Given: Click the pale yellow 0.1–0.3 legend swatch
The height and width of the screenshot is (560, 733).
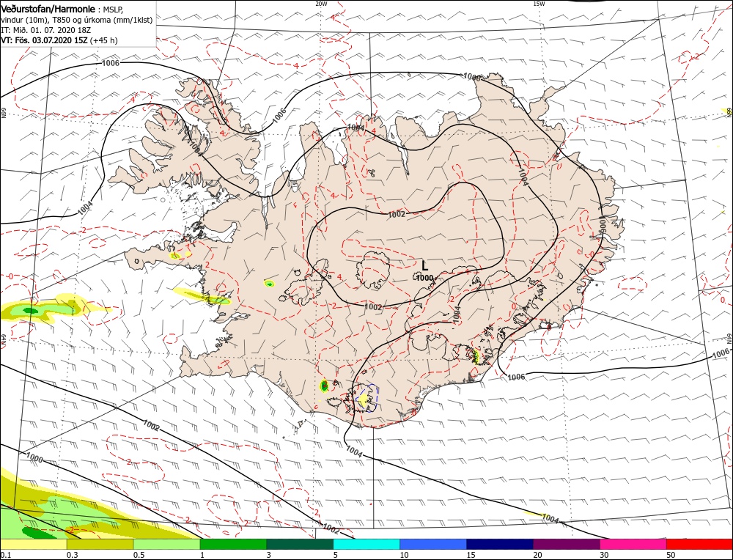Looking at the screenshot, I should 33,544.
